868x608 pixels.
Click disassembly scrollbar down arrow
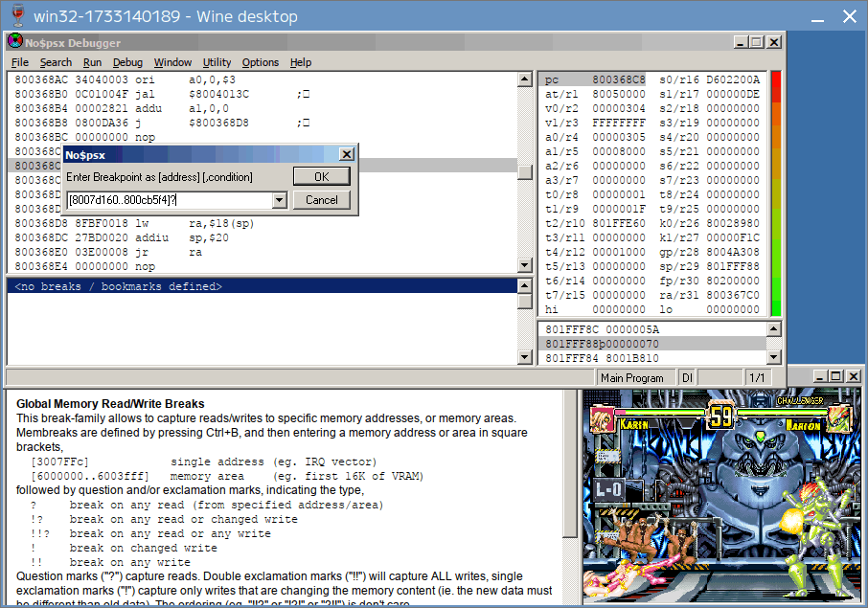tap(525, 265)
